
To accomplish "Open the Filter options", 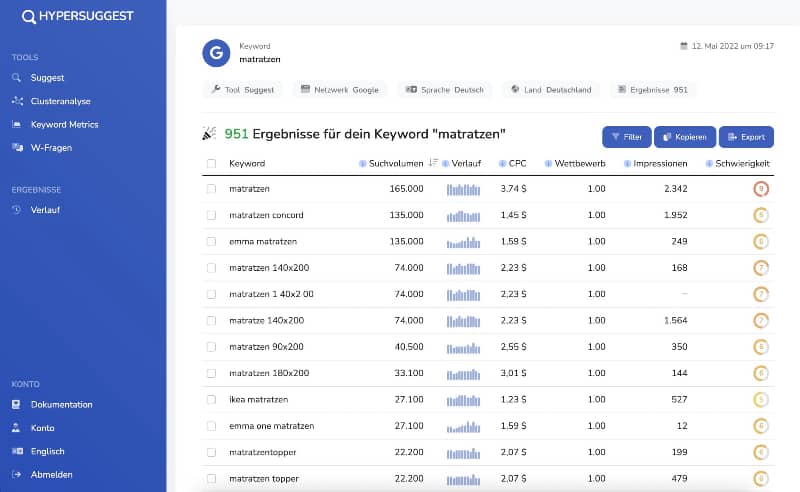I will (625, 137).
